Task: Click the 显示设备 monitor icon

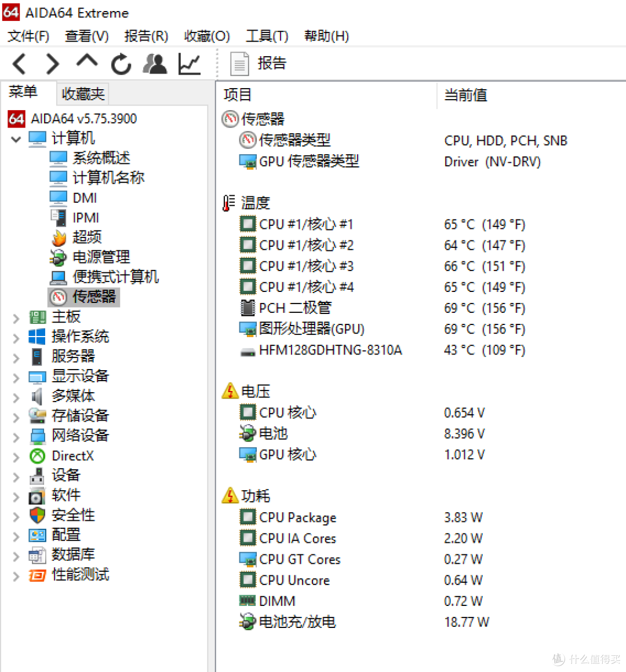Action: [x=37, y=377]
